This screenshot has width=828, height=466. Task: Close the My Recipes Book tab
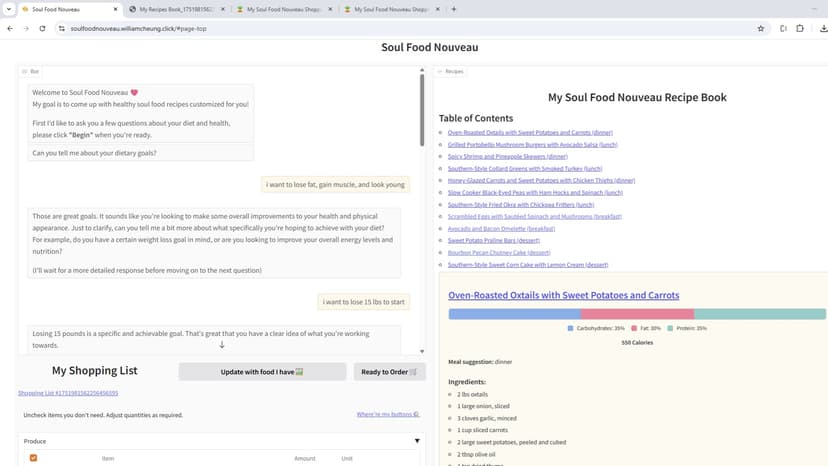coord(222,9)
